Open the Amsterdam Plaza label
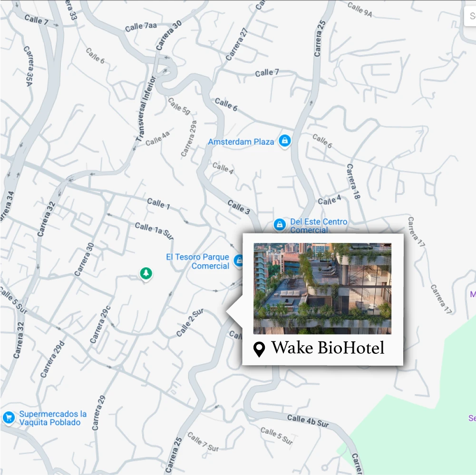The width and height of the screenshot is (476, 475). click(x=241, y=142)
